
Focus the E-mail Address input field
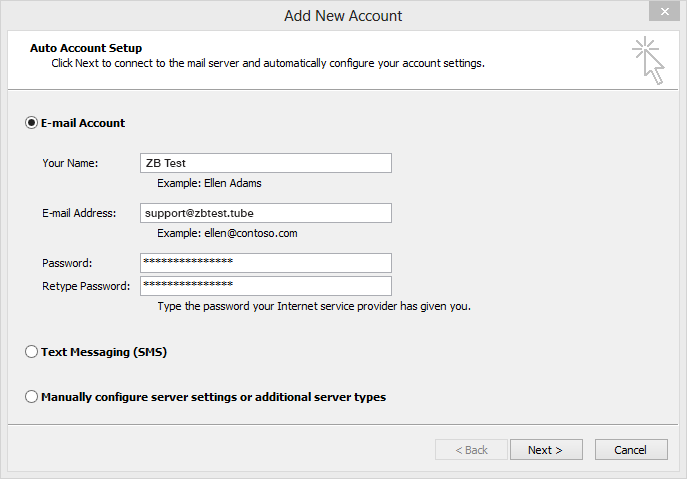pos(265,213)
